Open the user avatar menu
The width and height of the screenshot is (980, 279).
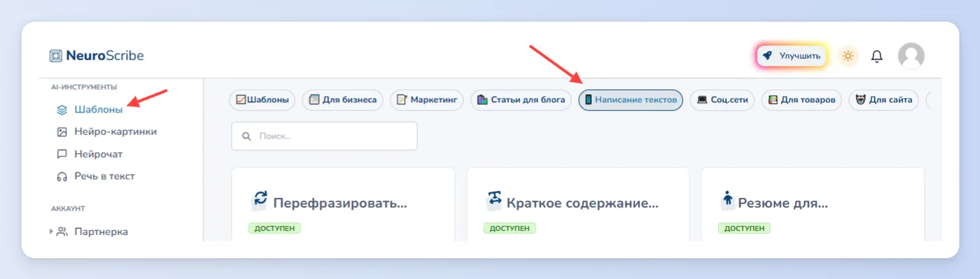click(x=911, y=55)
